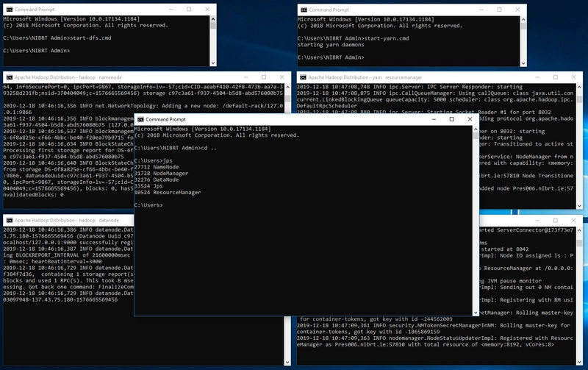Image resolution: width=588 pixels, height=370 pixels.
Task: Open system menu icon of jps Command Prompt
Action: point(140,119)
